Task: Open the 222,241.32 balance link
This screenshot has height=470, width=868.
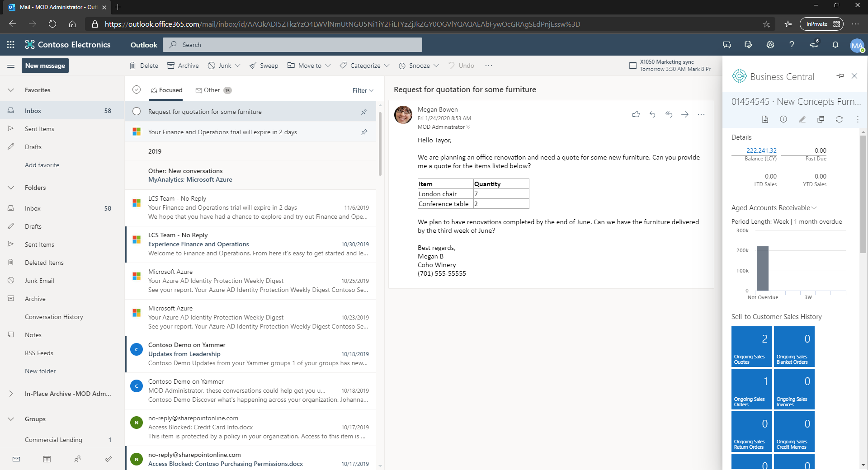Action: [761, 150]
